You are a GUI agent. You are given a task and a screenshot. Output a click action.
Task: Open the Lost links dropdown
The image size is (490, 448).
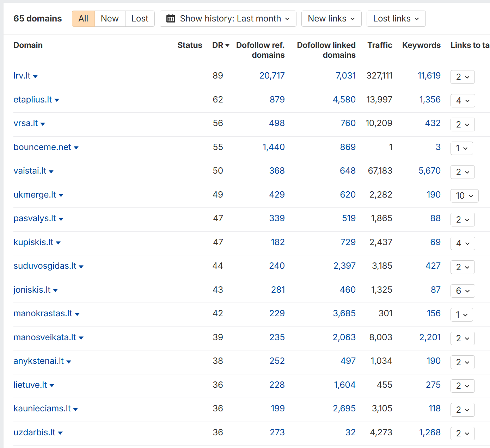pos(396,19)
